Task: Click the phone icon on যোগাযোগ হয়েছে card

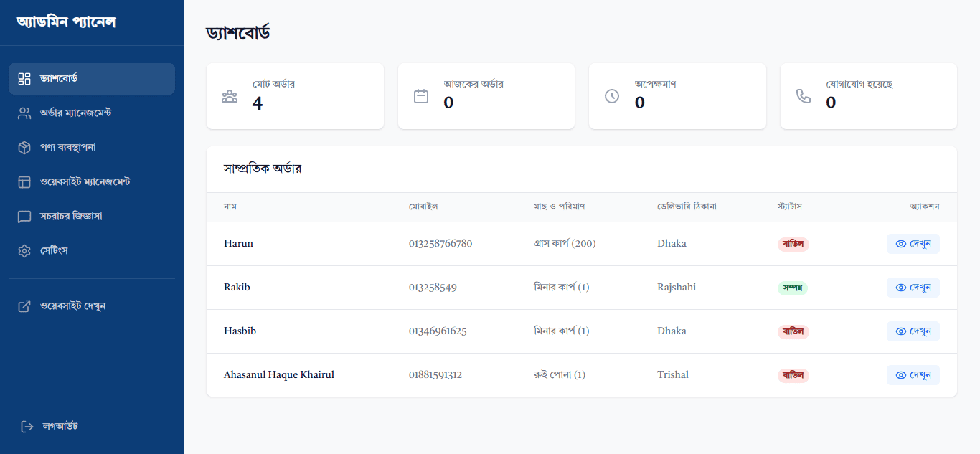Action: click(x=804, y=96)
